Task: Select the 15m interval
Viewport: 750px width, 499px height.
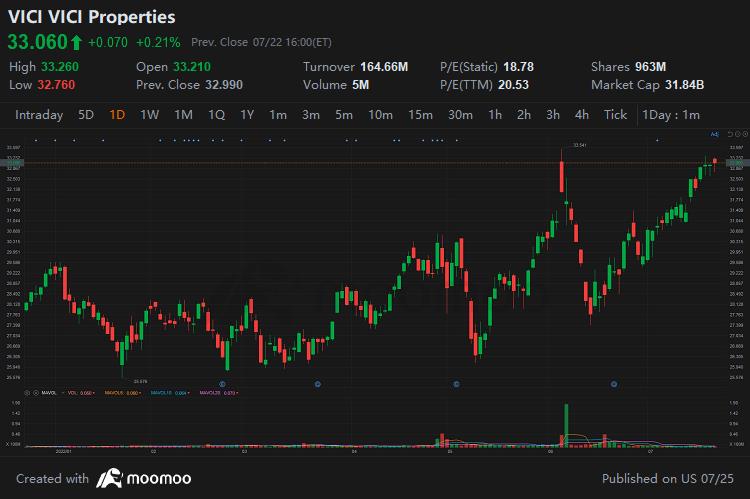Action: (420, 115)
